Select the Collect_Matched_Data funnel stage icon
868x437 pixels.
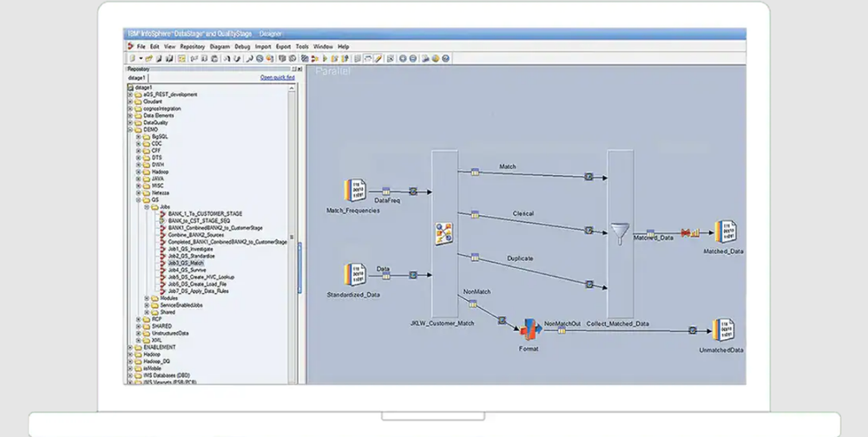coord(620,233)
